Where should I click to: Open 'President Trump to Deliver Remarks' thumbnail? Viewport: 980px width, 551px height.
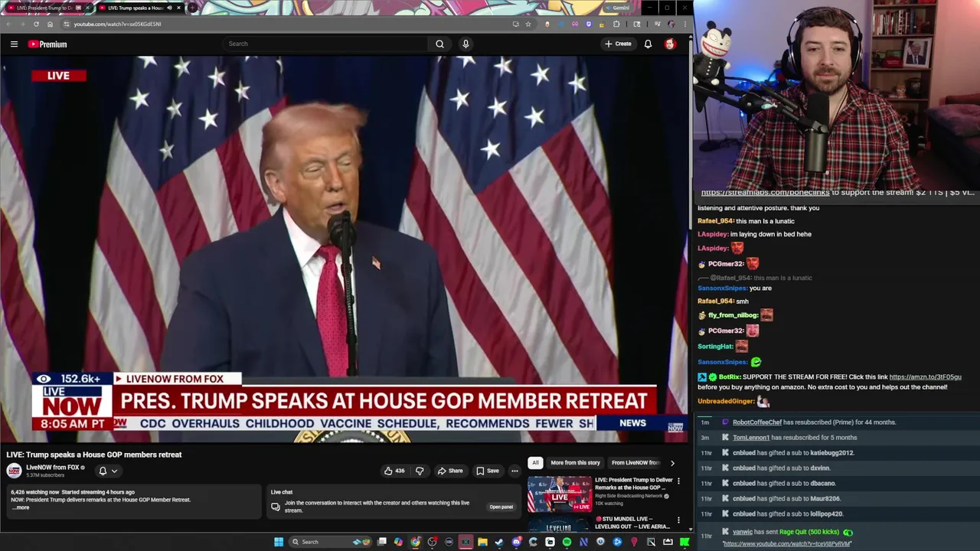click(x=559, y=494)
